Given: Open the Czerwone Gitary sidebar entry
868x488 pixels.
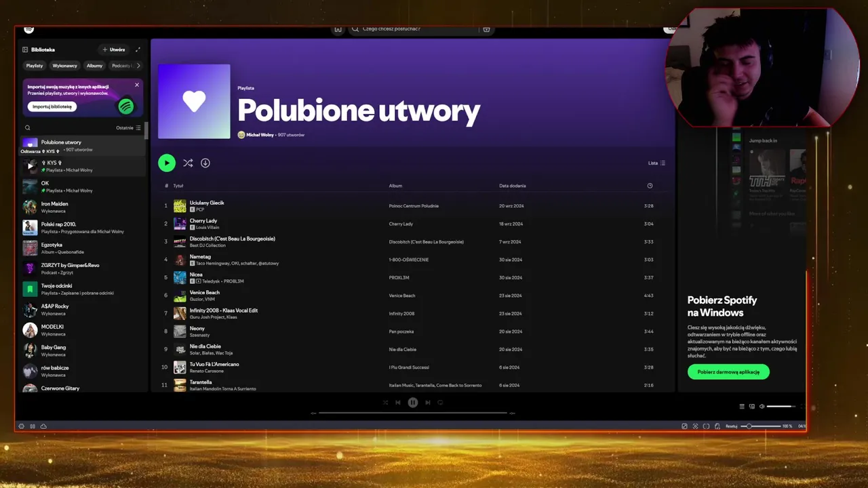Looking at the screenshot, I should (83, 388).
